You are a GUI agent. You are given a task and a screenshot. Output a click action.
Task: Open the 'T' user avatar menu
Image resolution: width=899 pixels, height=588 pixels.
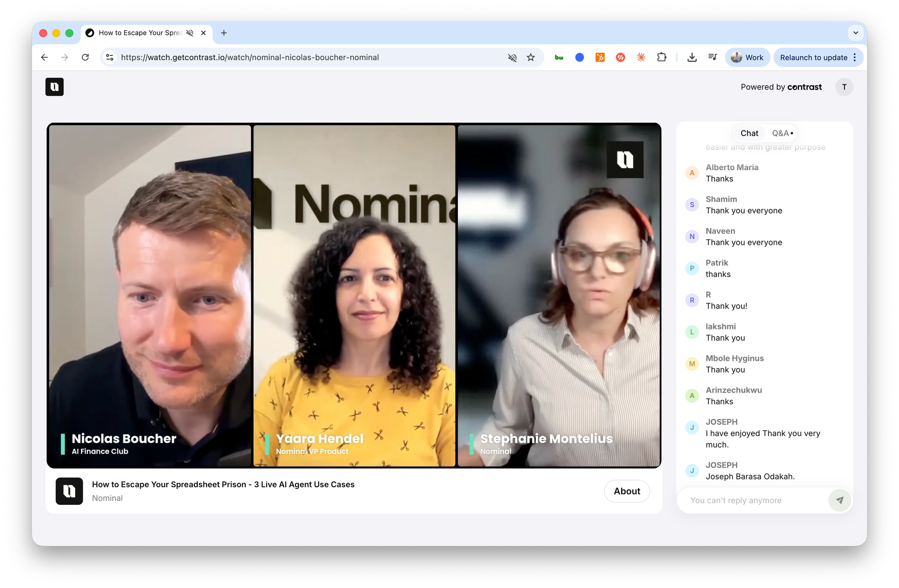[x=844, y=87]
